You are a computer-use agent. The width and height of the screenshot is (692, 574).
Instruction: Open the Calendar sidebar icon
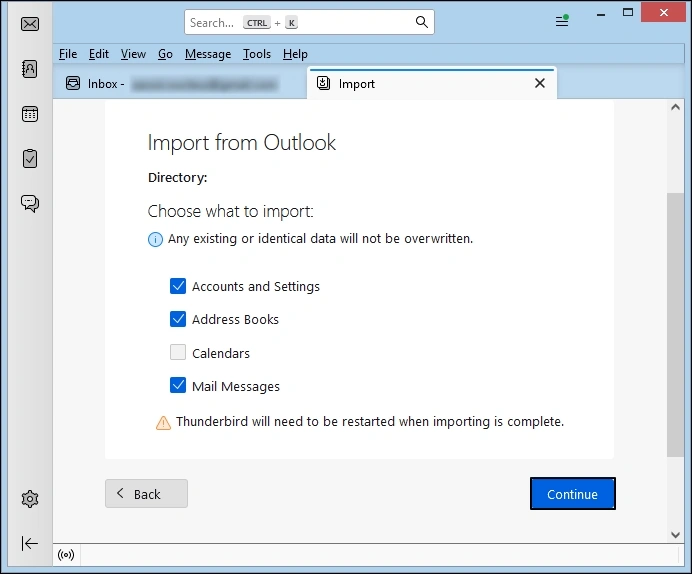click(x=30, y=114)
